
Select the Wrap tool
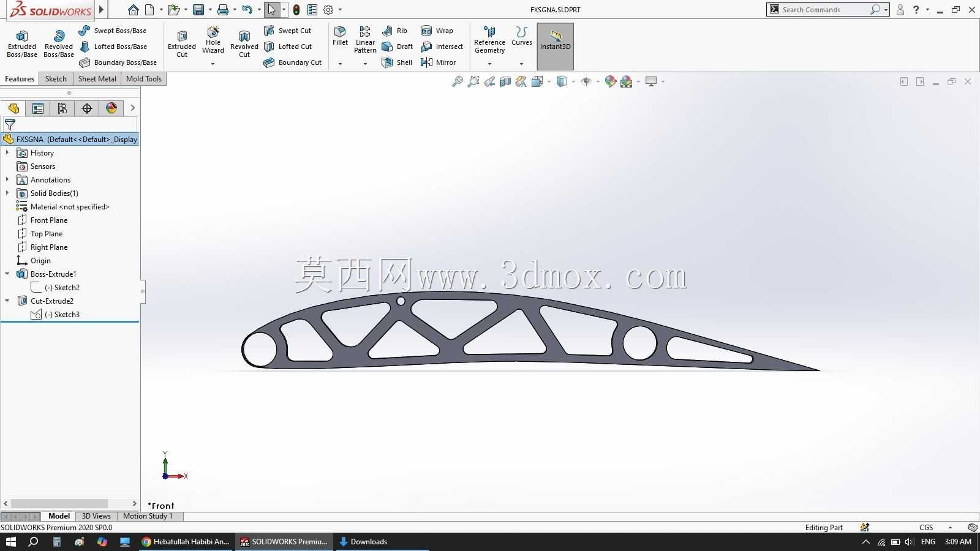(437, 31)
